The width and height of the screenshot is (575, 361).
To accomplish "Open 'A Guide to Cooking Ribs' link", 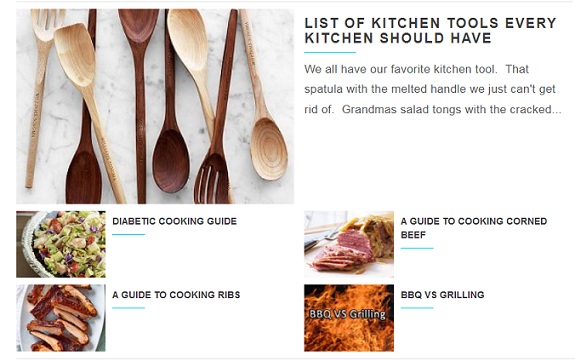I will (x=176, y=295).
